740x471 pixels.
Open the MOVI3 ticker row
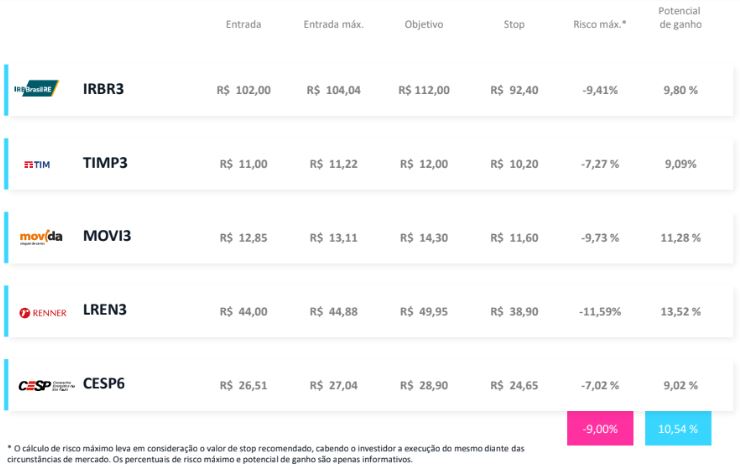[x=370, y=237]
